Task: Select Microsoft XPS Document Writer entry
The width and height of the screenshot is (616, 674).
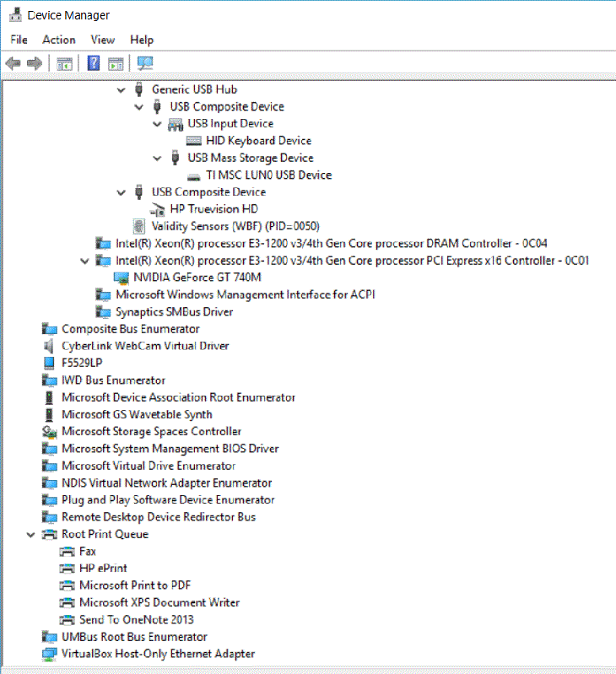Action: click(x=159, y=602)
